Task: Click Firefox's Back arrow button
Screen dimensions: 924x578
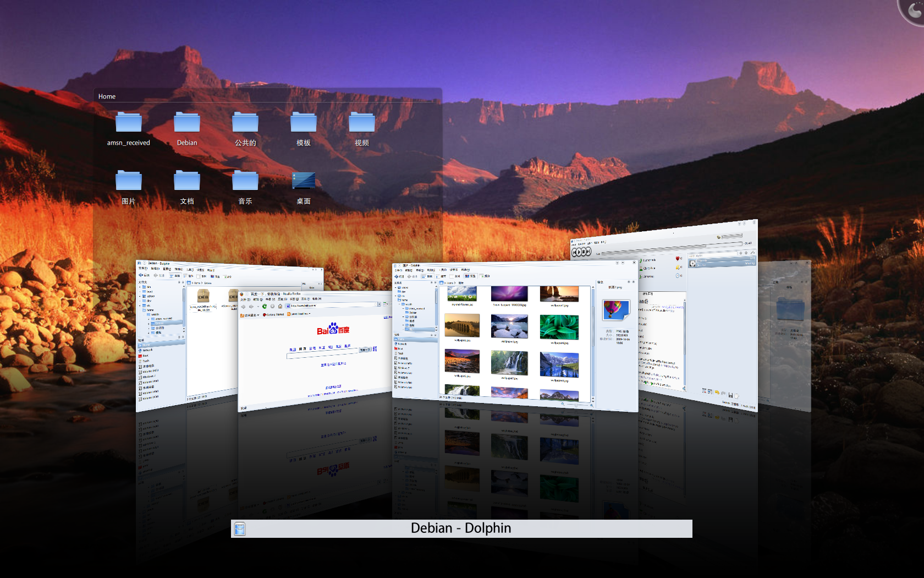Action: 243,307
